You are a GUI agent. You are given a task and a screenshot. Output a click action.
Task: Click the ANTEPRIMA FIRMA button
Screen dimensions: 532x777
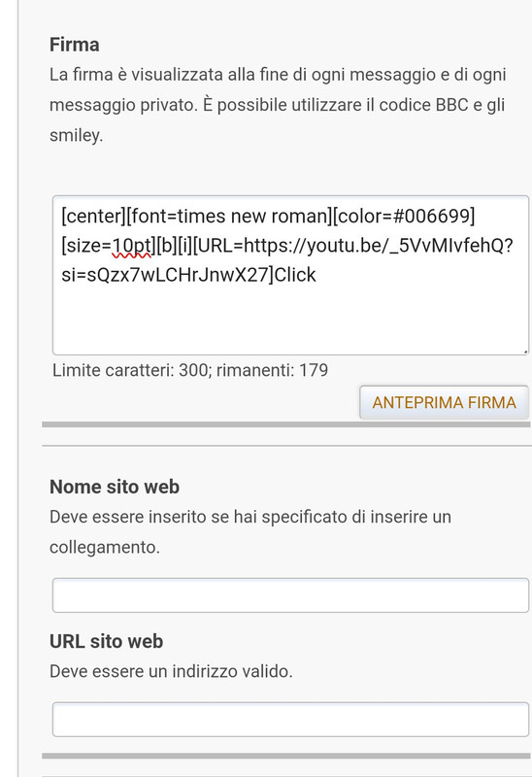pyautogui.click(x=444, y=402)
